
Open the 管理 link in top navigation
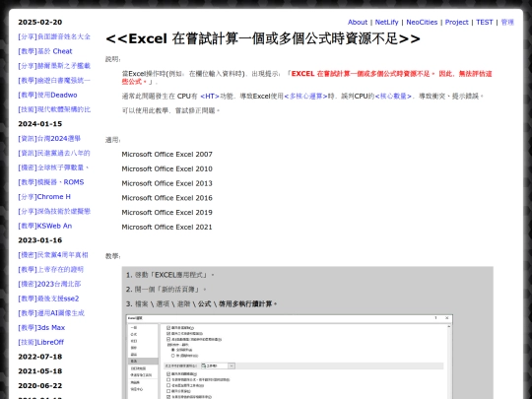507,22
